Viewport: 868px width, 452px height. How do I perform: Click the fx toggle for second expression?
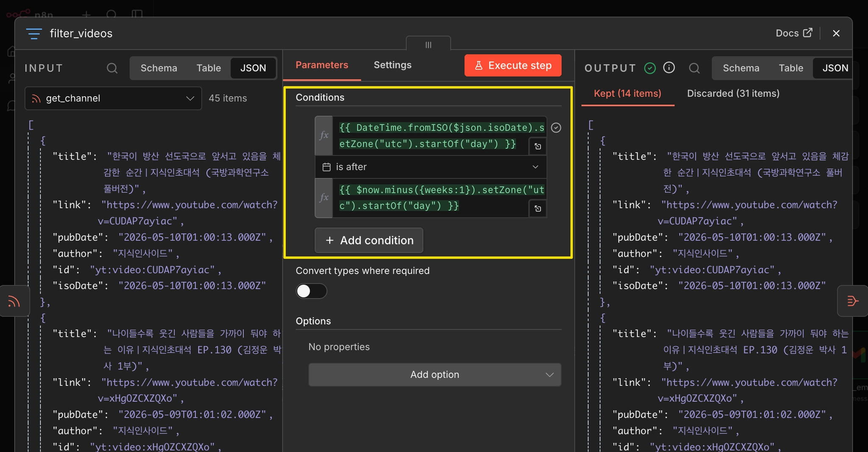pos(324,198)
